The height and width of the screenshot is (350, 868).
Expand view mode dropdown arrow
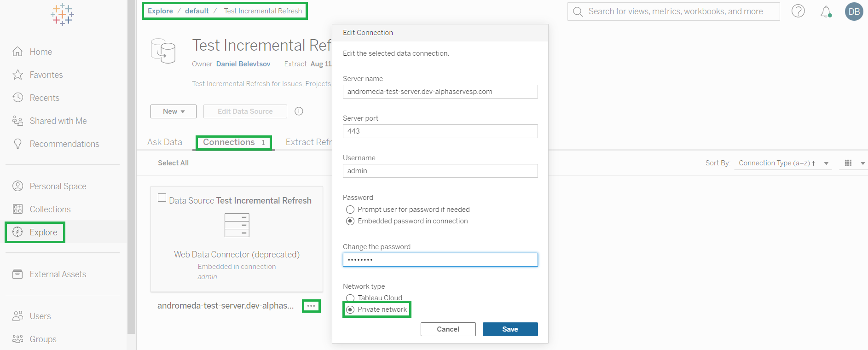pos(863,163)
